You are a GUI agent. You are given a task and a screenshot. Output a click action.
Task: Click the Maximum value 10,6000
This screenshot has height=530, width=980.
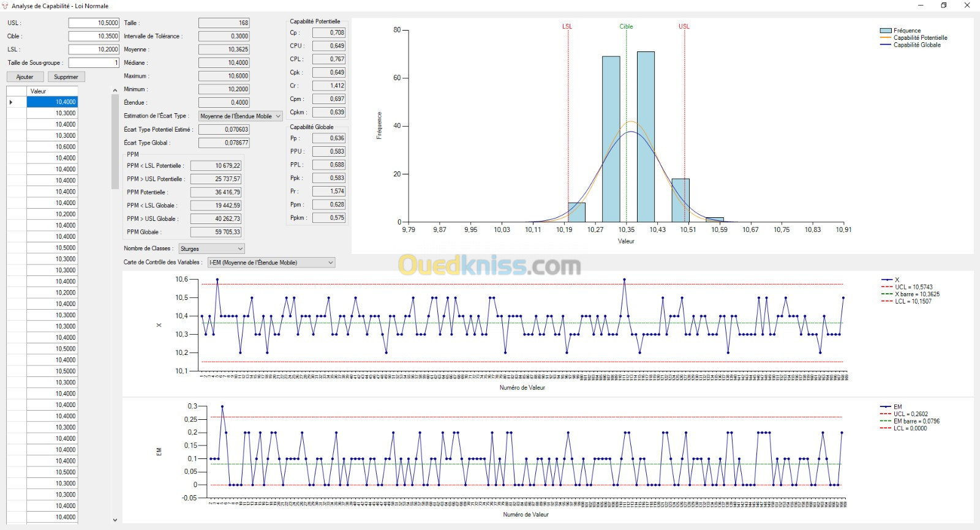click(224, 76)
